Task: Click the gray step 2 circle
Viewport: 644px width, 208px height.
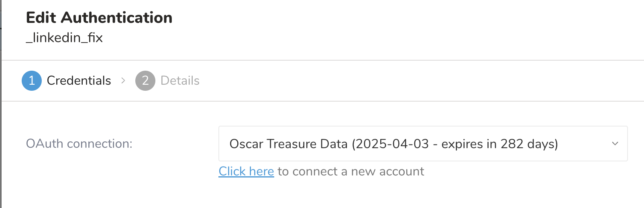Action: coord(145,81)
